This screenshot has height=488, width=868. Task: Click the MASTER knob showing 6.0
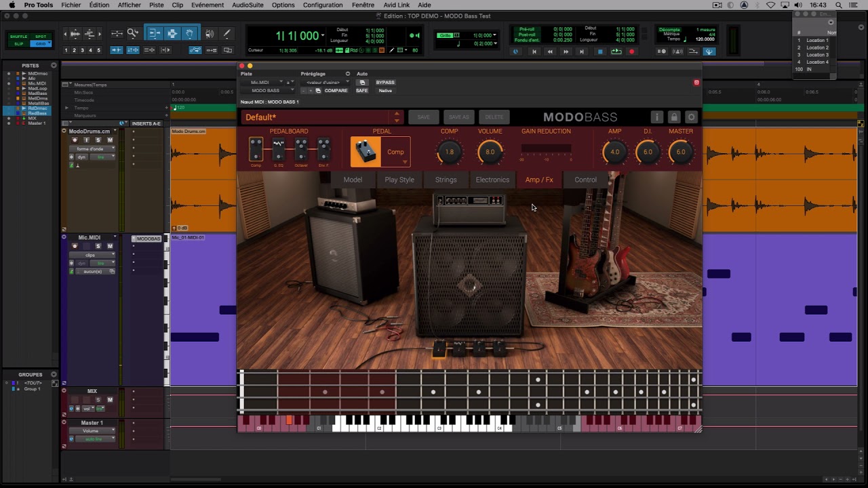(681, 152)
